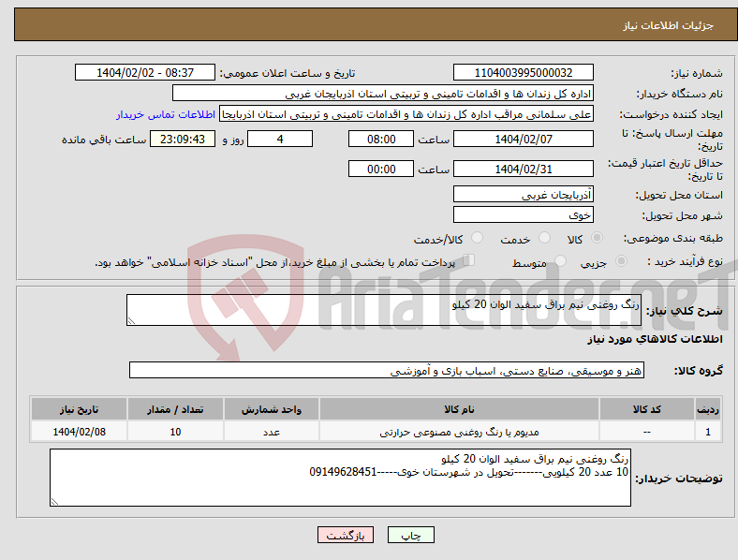
Task: Open اطلاعات تماس خریدار link
Action: [x=166, y=114]
